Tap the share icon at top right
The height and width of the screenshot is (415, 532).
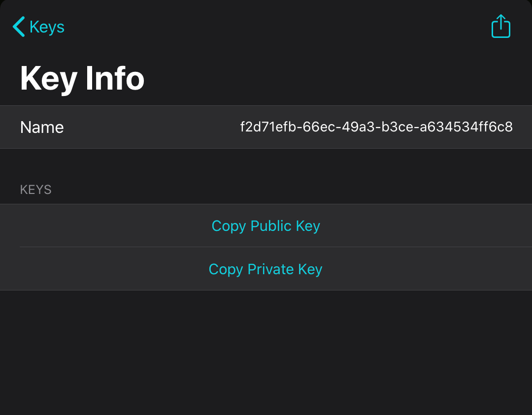tap(501, 27)
